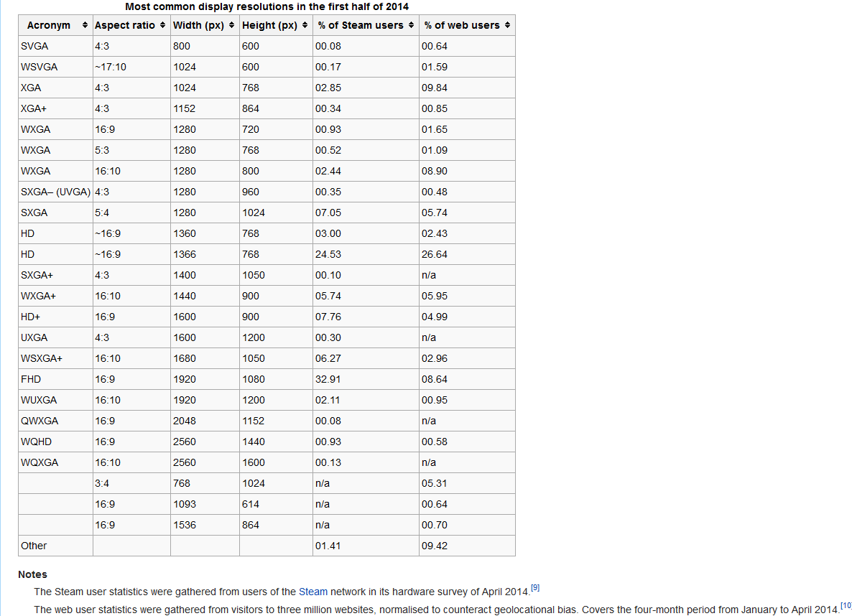This screenshot has width=852, height=616.
Task: Select the 09.84 web users value
Action: click(467, 88)
